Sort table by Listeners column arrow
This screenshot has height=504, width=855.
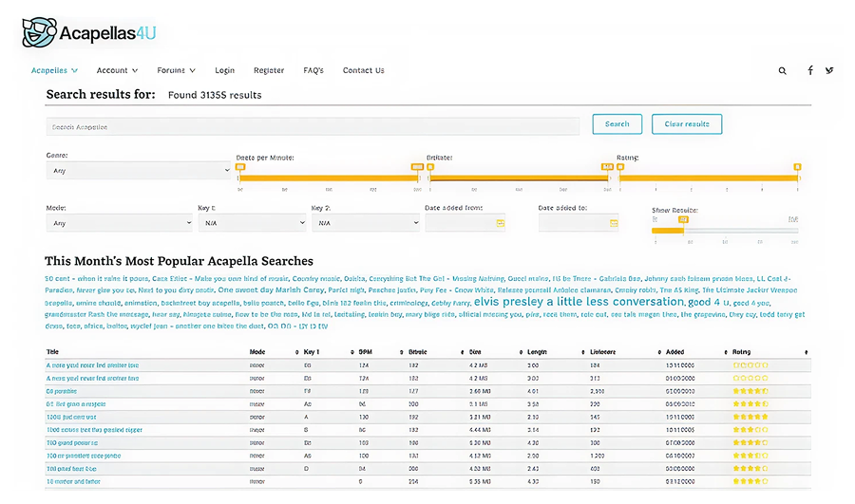click(659, 352)
